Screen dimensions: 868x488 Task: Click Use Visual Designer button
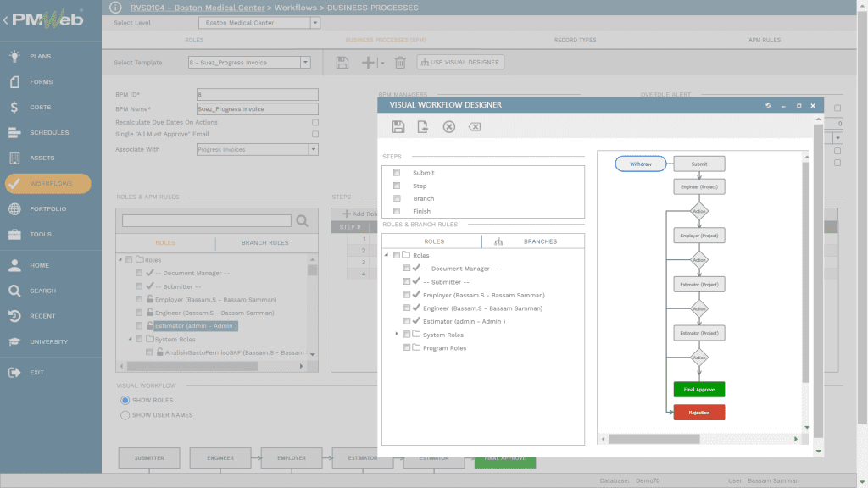[x=460, y=62]
